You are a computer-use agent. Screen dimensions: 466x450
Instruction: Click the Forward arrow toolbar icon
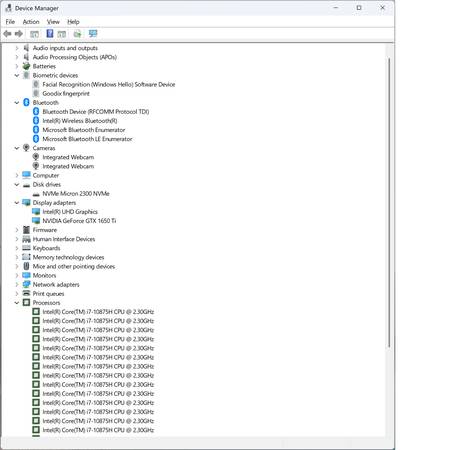coord(19,34)
